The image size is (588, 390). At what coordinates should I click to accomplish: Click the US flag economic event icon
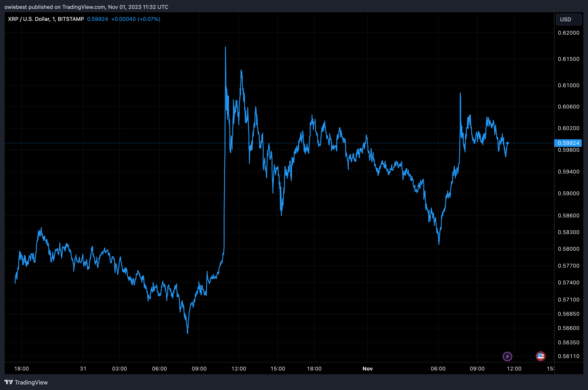[541, 356]
